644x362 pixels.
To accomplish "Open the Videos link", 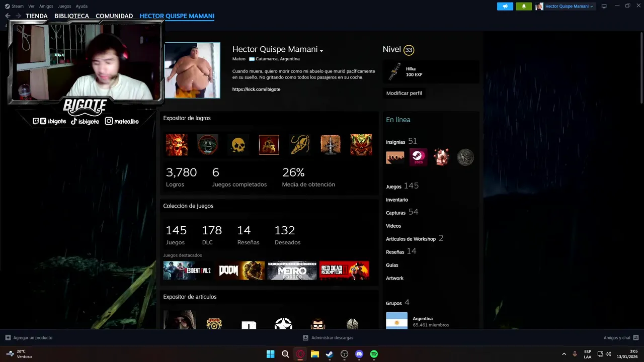I will (393, 226).
